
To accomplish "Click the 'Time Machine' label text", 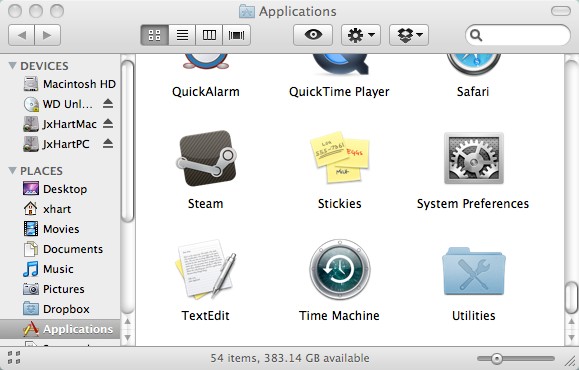I will 339,315.
